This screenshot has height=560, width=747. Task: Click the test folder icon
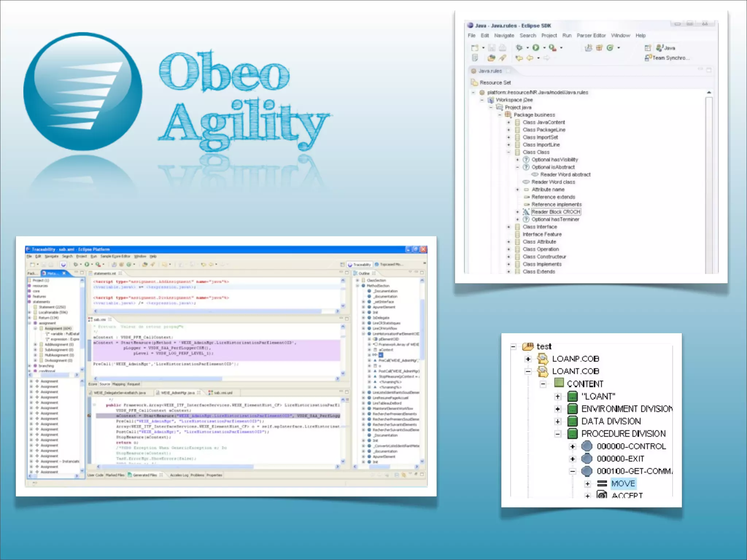pos(528,346)
